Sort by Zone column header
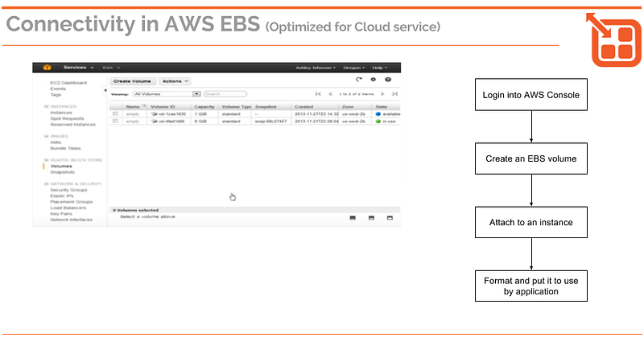Image resolution: width=644 pixels, height=362 pixels. tap(348, 107)
